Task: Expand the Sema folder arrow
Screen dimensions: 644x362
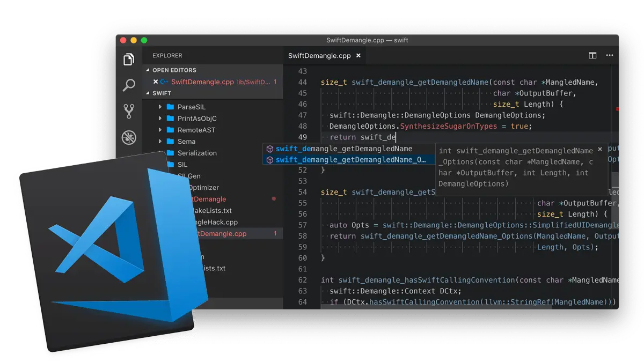Action: click(x=160, y=142)
